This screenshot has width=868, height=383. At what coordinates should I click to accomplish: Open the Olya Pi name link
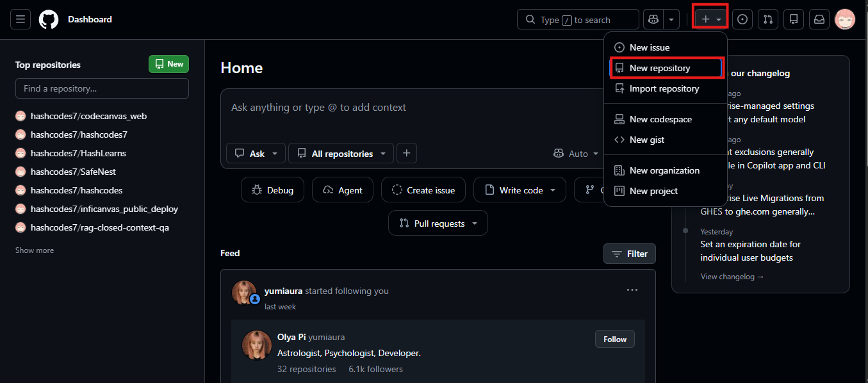291,337
